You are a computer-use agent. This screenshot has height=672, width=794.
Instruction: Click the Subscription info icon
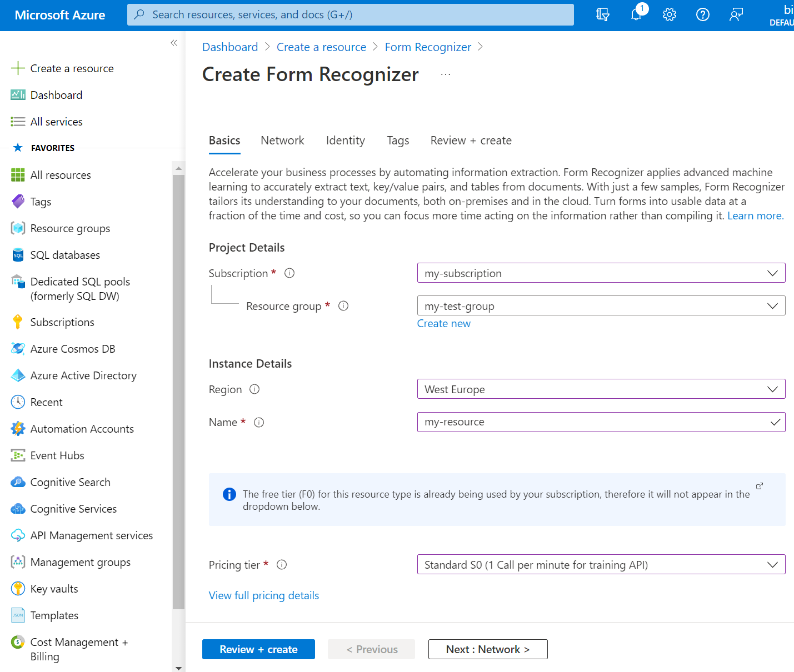coord(289,273)
